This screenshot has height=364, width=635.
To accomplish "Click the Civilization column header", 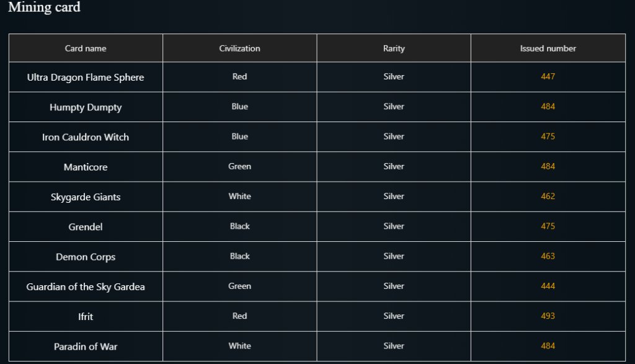I will click(x=239, y=48).
